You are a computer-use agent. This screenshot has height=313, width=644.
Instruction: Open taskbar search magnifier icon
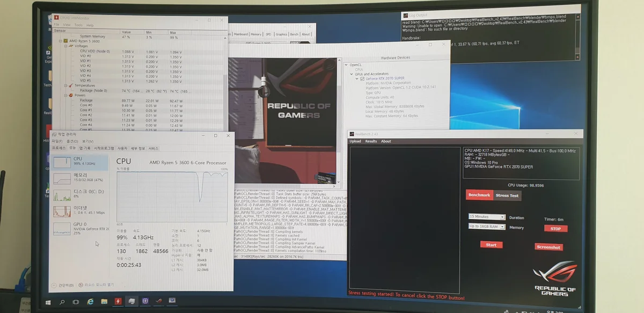point(62,302)
